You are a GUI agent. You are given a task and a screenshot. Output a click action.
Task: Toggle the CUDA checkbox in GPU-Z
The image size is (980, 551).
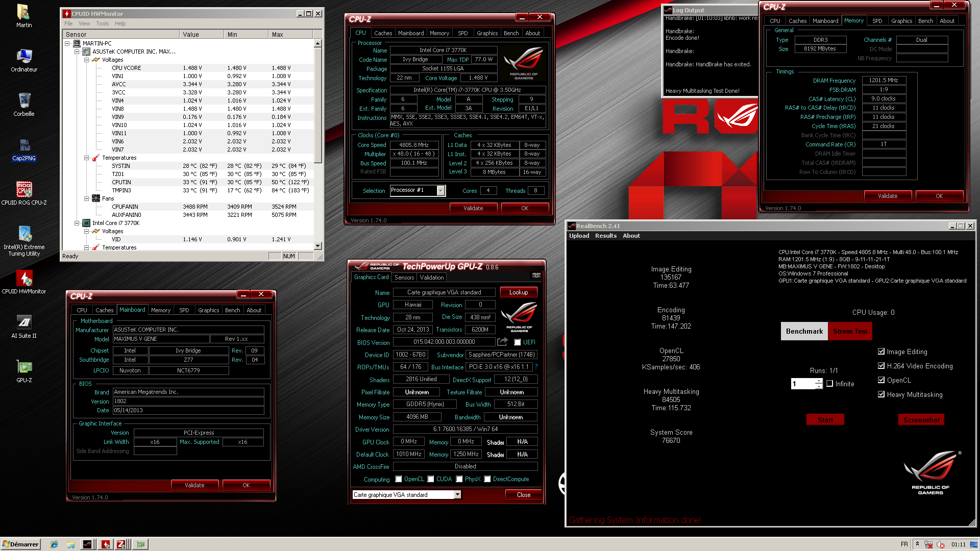coord(431,479)
